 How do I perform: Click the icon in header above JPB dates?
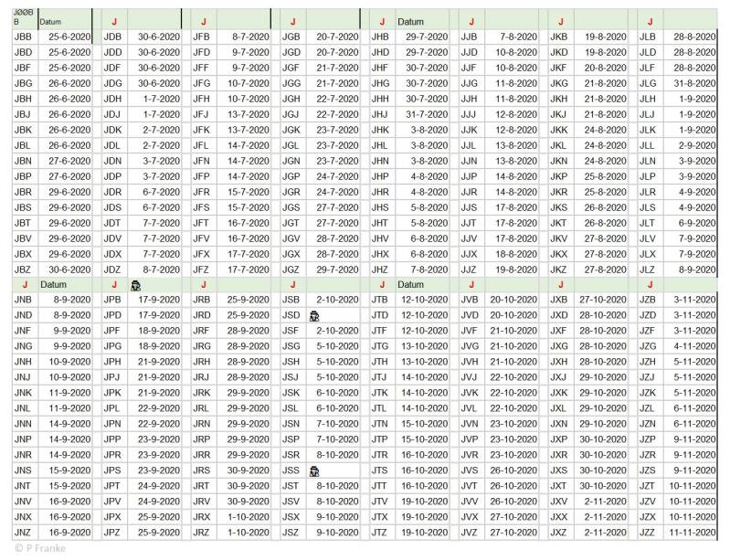136,286
